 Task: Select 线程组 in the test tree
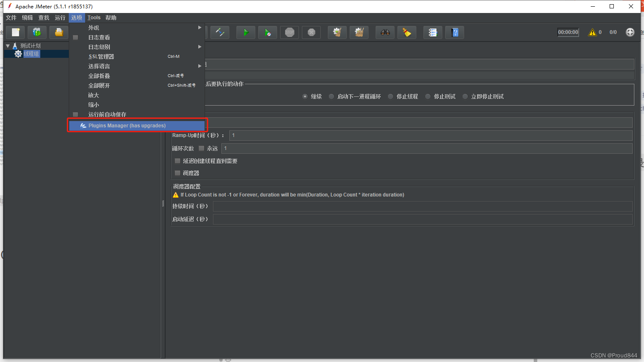(x=31, y=54)
